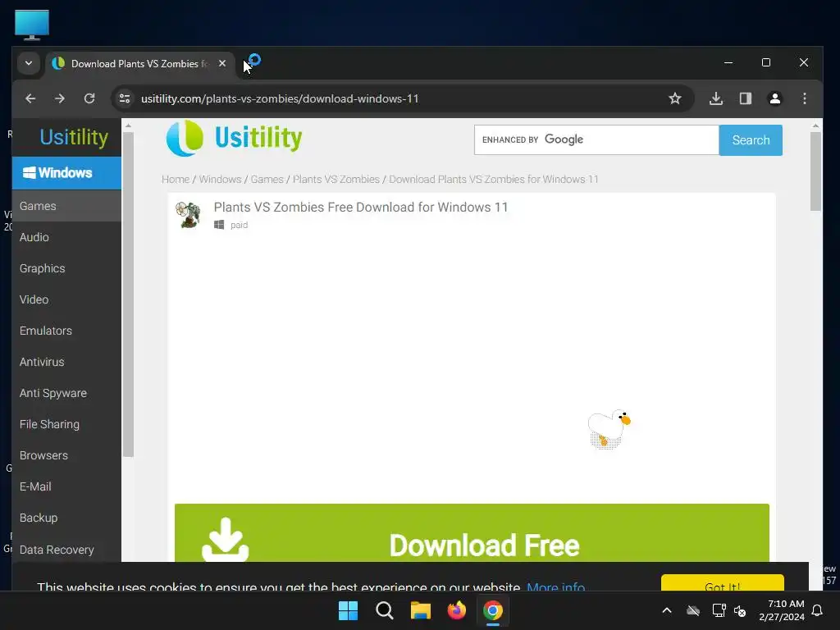Click the Usitility header logo

(234, 138)
